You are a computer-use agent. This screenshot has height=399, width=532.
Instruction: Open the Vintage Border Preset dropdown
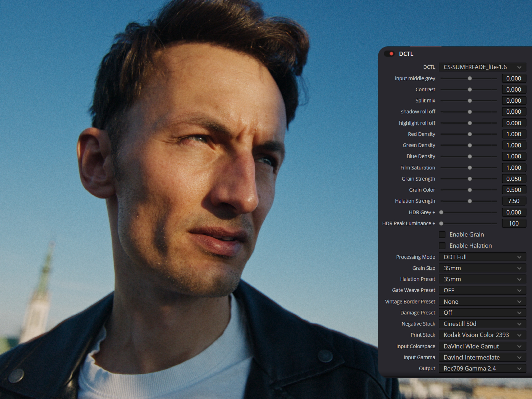482,302
